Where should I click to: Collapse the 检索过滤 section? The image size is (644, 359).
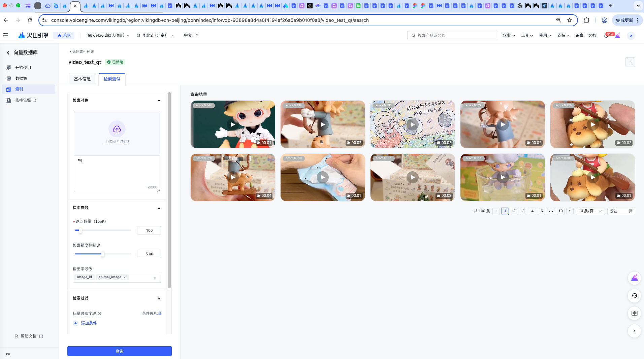coord(159,299)
